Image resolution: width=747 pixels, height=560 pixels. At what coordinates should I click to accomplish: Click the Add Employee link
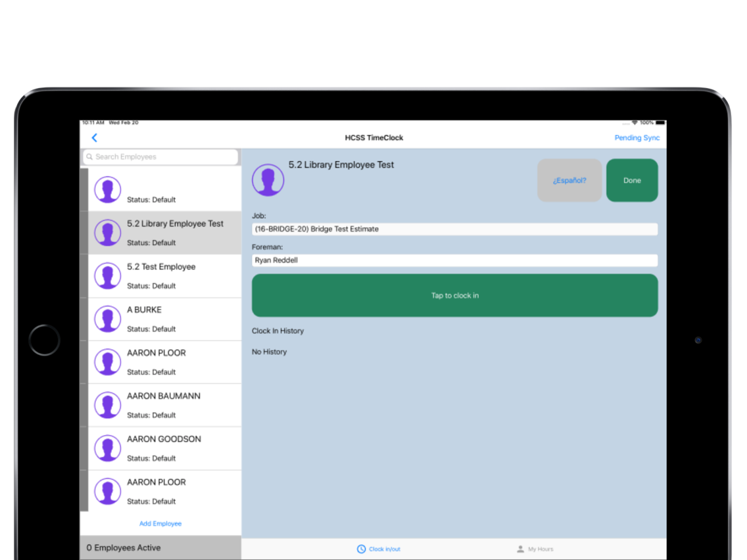(x=160, y=523)
